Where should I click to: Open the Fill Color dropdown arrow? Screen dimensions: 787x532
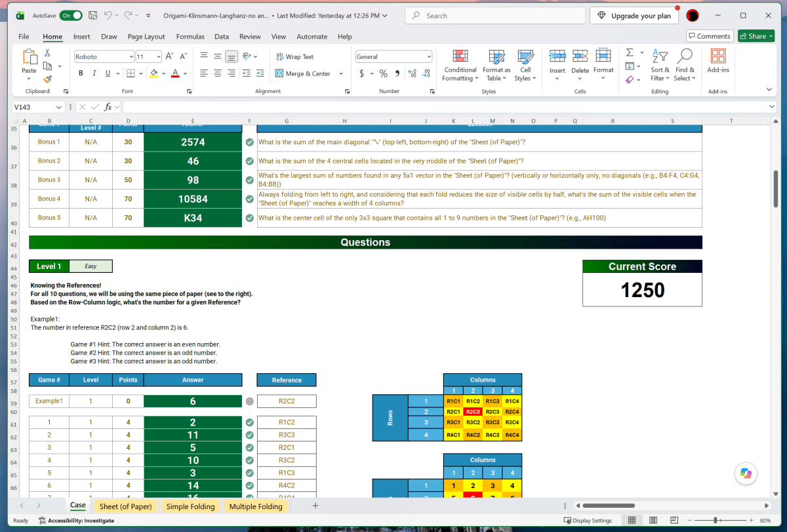[164, 73]
